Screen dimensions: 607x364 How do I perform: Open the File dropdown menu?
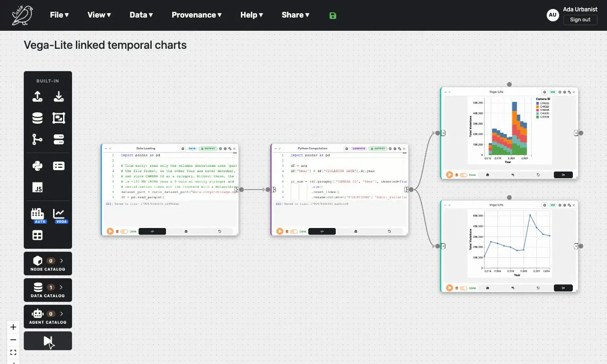59,15
